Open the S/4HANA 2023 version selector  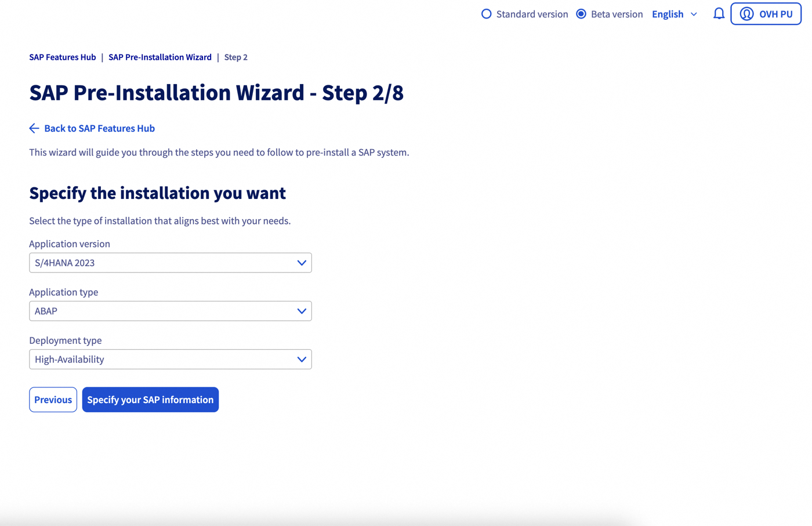point(170,263)
